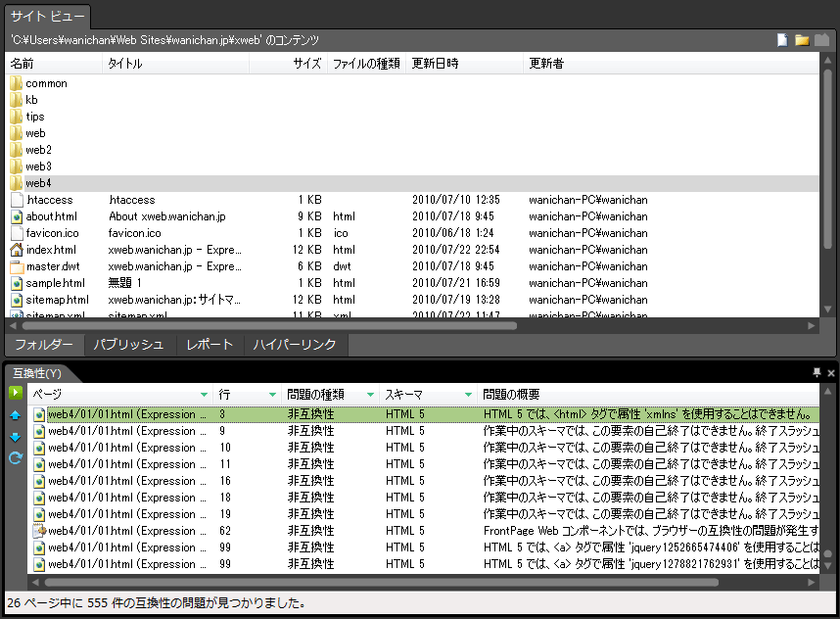Select the 互換性(Y) panel tab

[37, 373]
